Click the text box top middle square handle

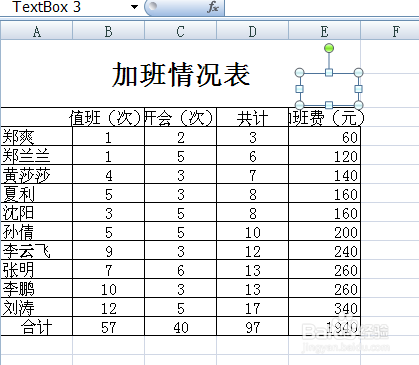coord(329,72)
